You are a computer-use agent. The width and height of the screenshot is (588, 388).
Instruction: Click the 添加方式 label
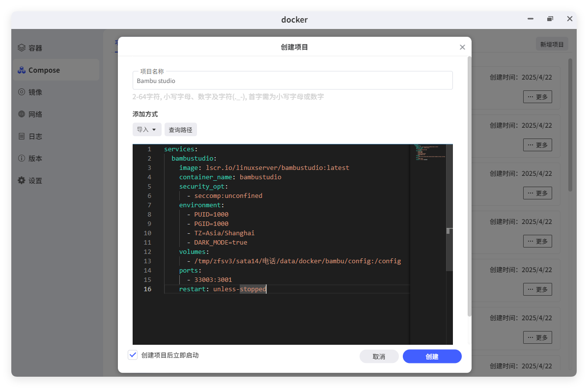coord(145,114)
